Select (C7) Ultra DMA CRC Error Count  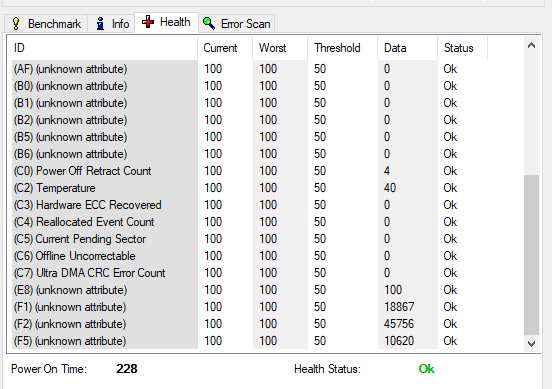coord(250,273)
